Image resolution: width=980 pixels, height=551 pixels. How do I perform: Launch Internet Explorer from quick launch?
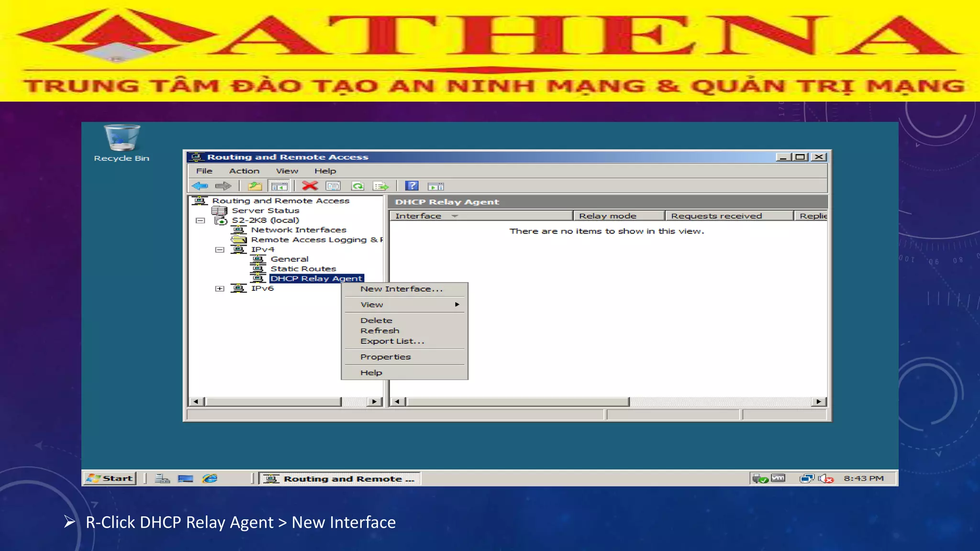[x=210, y=478]
